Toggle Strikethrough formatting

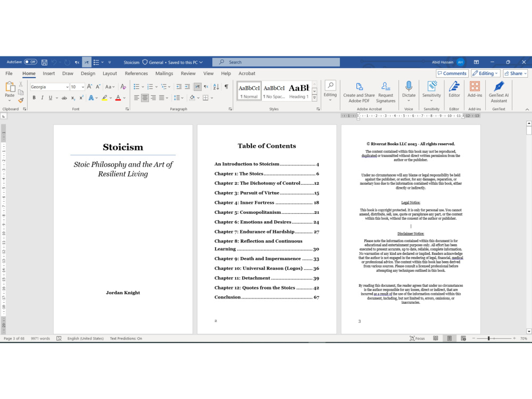pyautogui.click(x=64, y=98)
